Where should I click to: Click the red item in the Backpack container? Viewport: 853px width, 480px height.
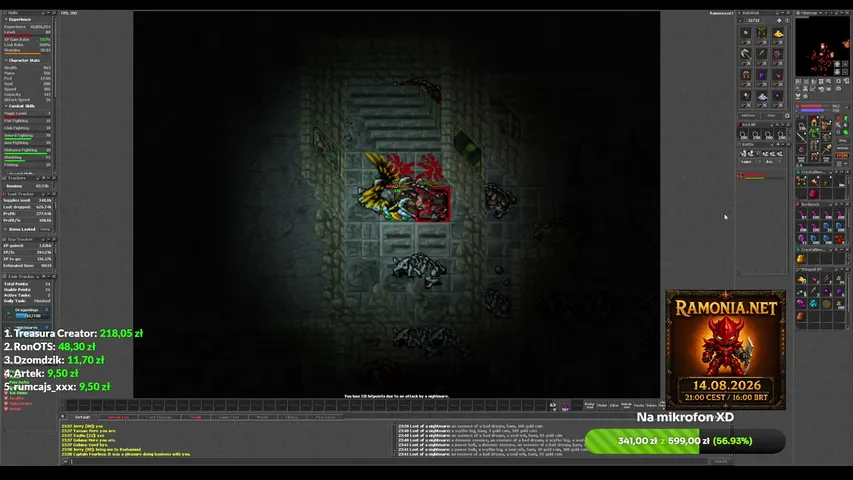839,239
